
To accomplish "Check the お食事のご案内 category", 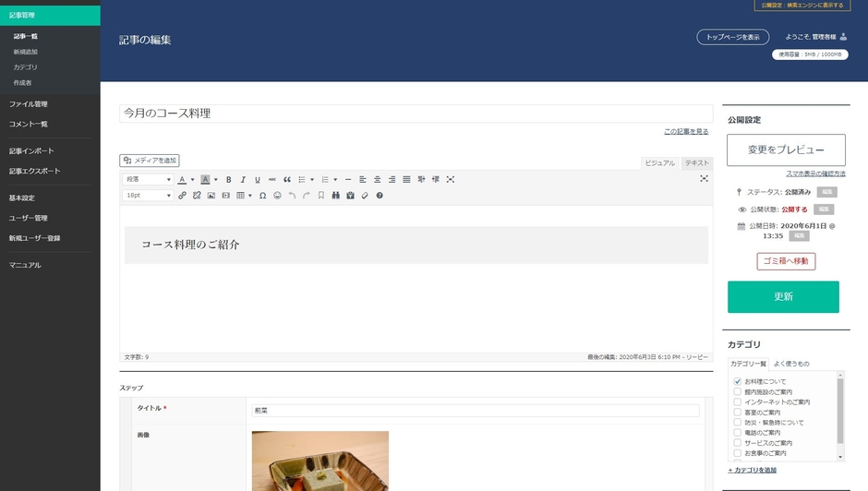I will coord(738,453).
